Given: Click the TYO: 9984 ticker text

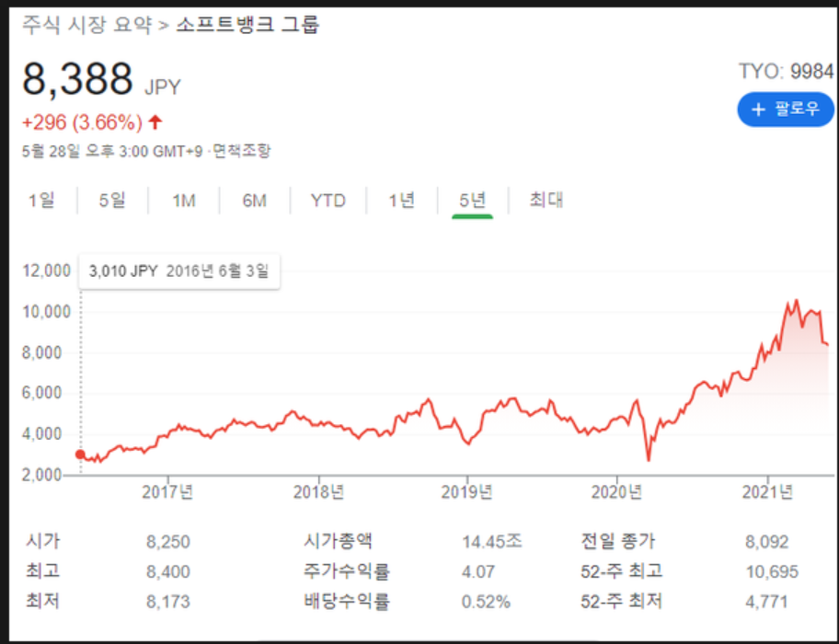Looking at the screenshot, I should tap(786, 71).
